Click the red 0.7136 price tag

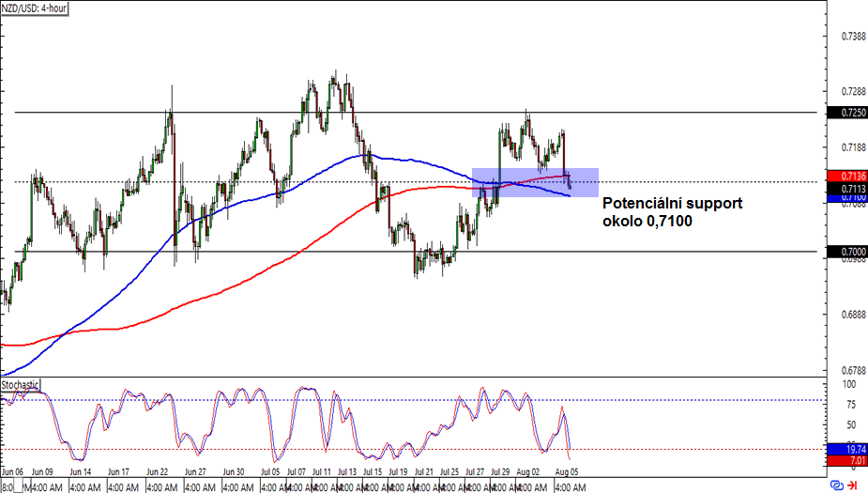tap(846, 177)
